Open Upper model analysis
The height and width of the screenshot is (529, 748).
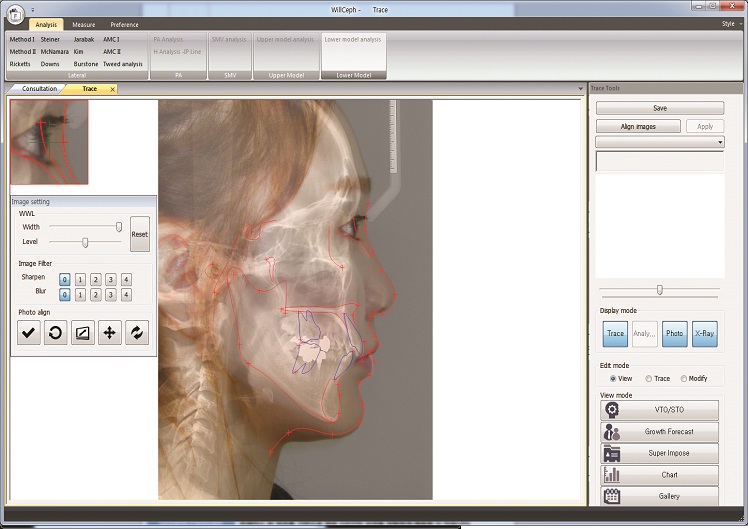(285, 40)
